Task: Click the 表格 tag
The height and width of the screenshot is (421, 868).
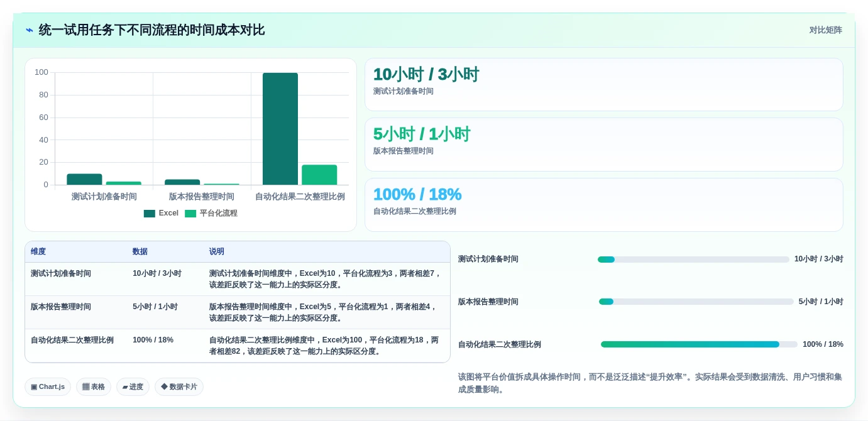Action: [x=94, y=387]
